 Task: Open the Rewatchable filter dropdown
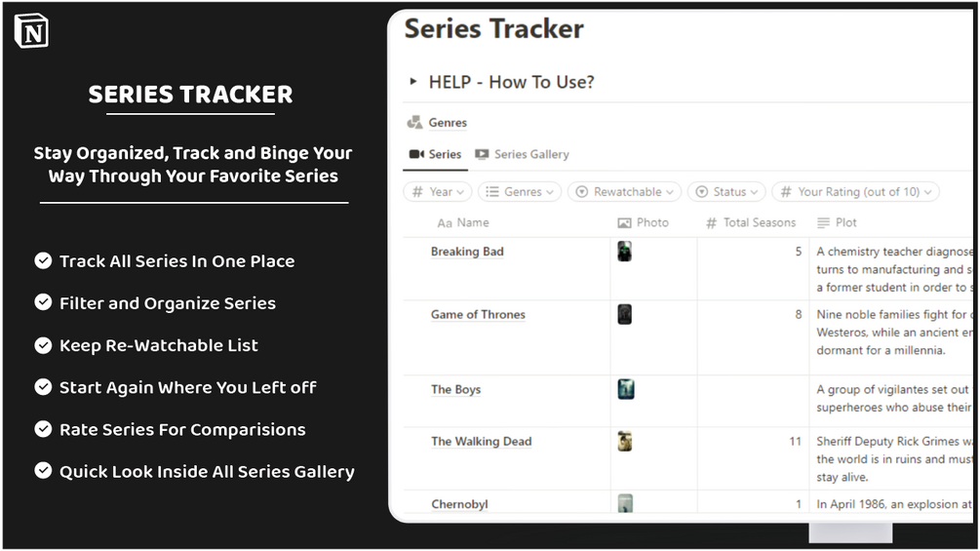pyautogui.click(x=624, y=192)
